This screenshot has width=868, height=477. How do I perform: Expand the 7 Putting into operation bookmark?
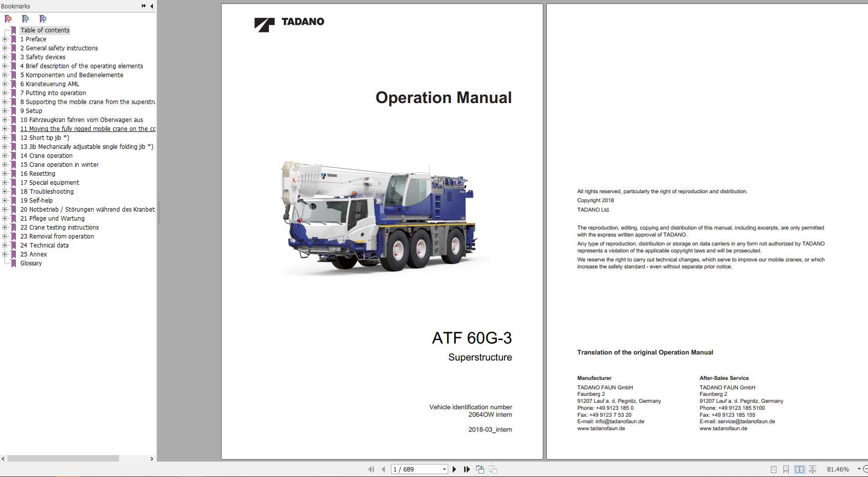pyautogui.click(x=5, y=93)
